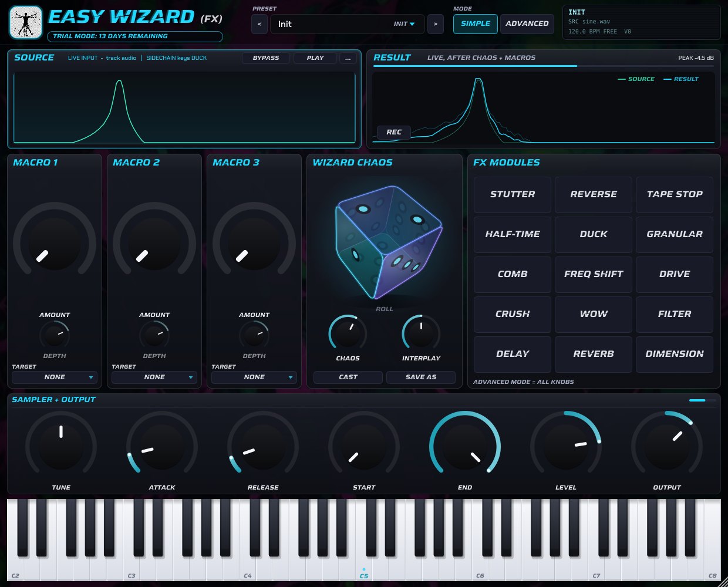This screenshot has height=587, width=728.
Task: Toggle the Wow module
Action: (x=594, y=315)
